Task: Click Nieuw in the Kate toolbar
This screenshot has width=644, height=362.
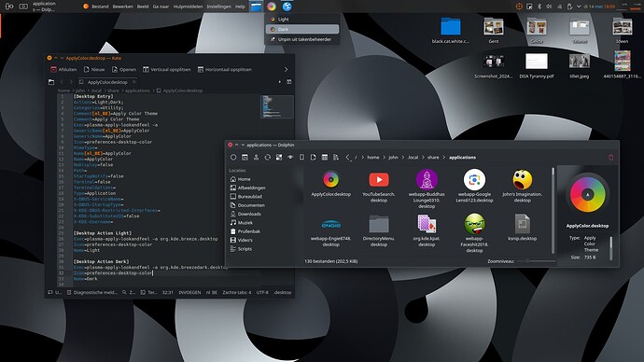Action: (94, 69)
